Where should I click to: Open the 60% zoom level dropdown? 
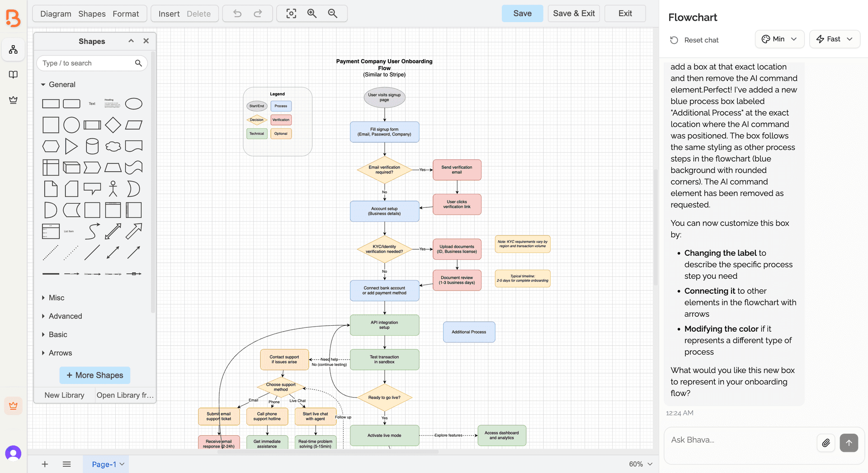point(641,464)
